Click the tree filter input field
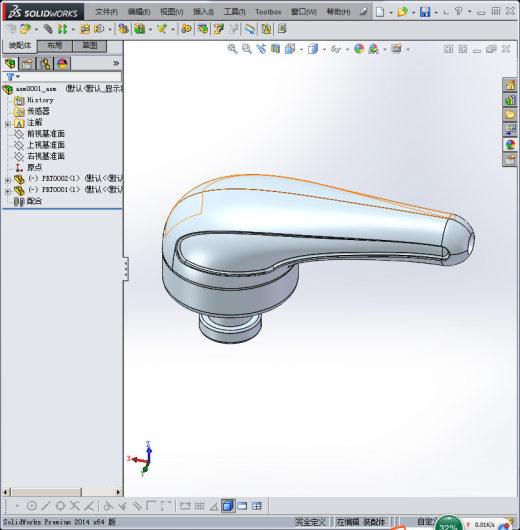Screen dimensions: 520x530 [x=70, y=77]
